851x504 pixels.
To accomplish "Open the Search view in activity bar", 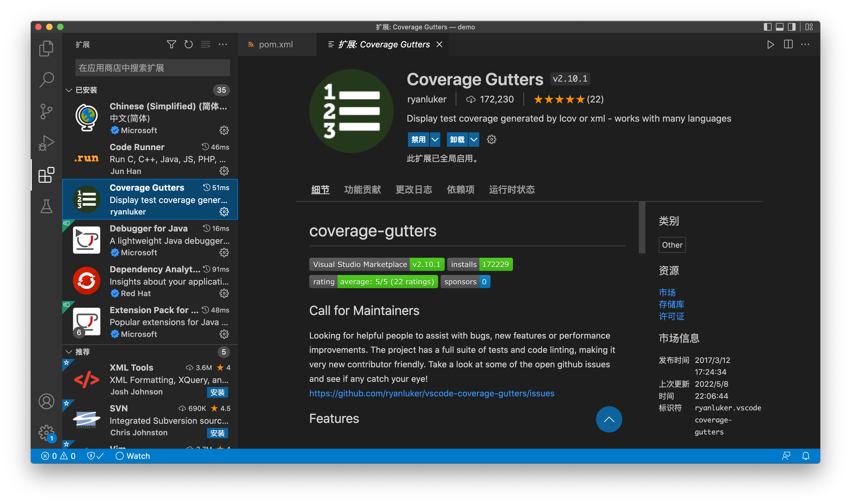I will 46,80.
